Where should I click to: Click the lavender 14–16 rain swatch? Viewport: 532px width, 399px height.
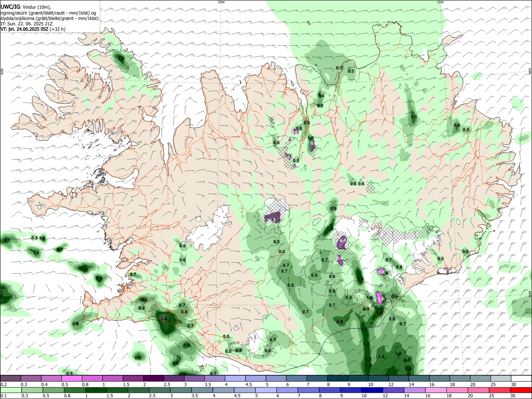(414, 390)
